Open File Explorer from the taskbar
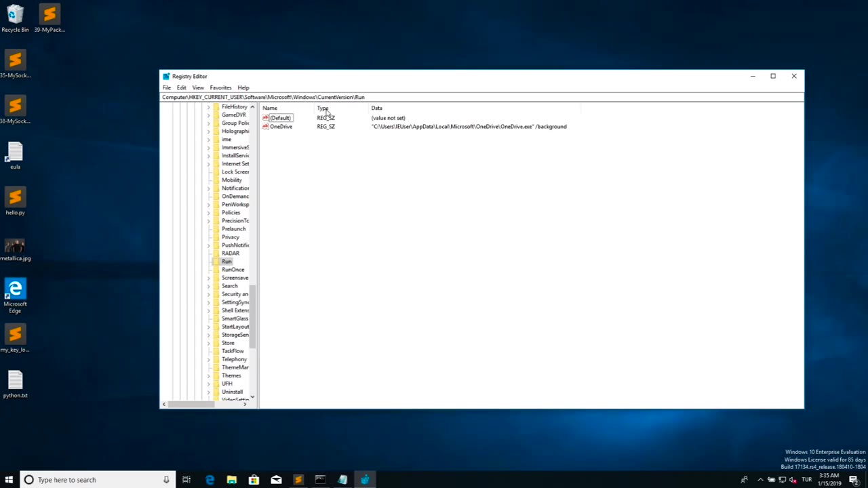Image resolution: width=868 pixels, height=488 pixels. pos(231,480)
